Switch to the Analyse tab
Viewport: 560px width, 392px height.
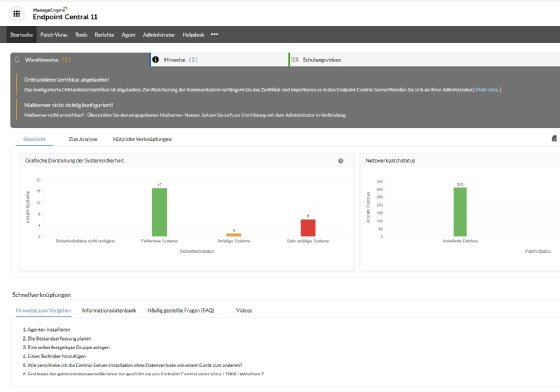pyautogui.click(x=83, y=139)
